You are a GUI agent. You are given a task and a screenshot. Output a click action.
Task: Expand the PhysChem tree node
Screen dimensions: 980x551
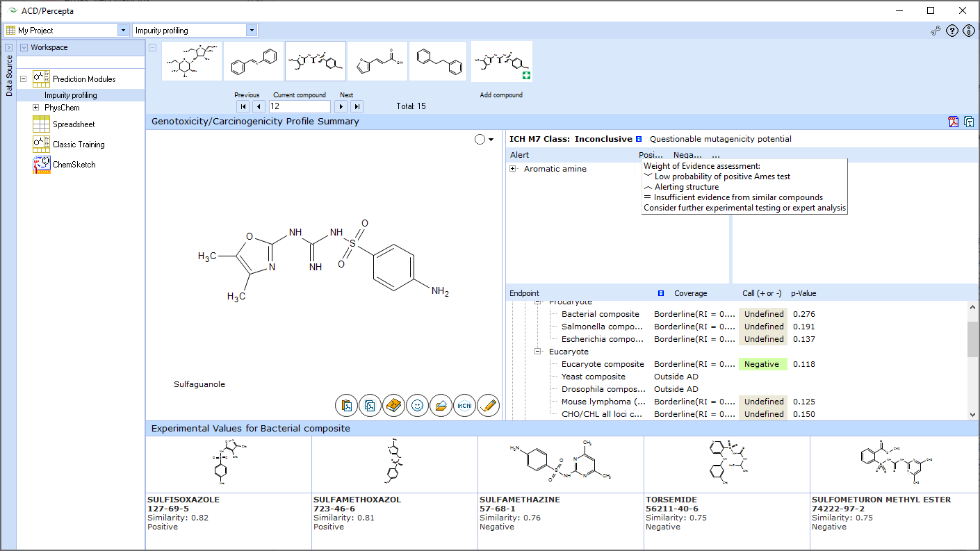[36, 108]
